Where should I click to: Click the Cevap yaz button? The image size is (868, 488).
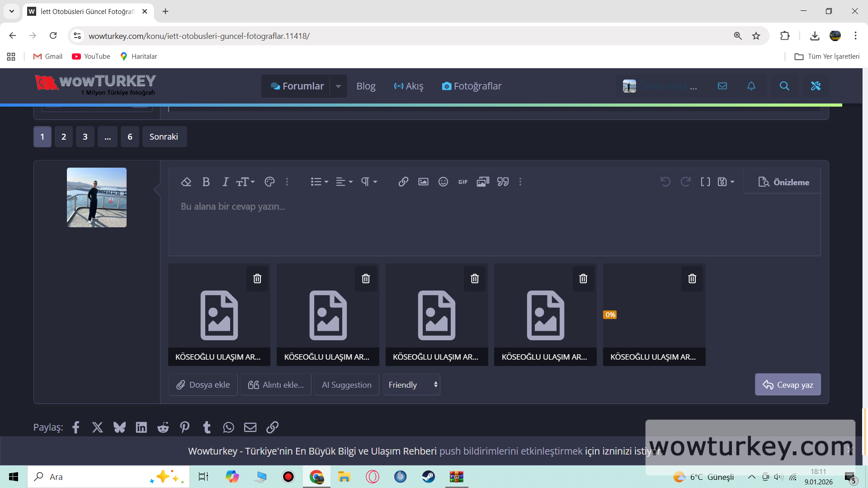coord(788,385)
